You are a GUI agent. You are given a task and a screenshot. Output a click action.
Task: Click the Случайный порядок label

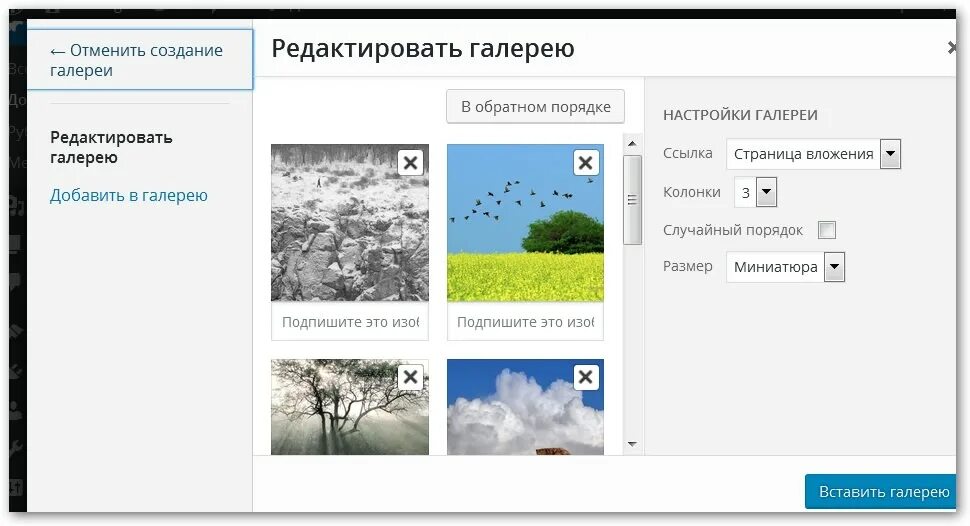[x=733, y=230]
